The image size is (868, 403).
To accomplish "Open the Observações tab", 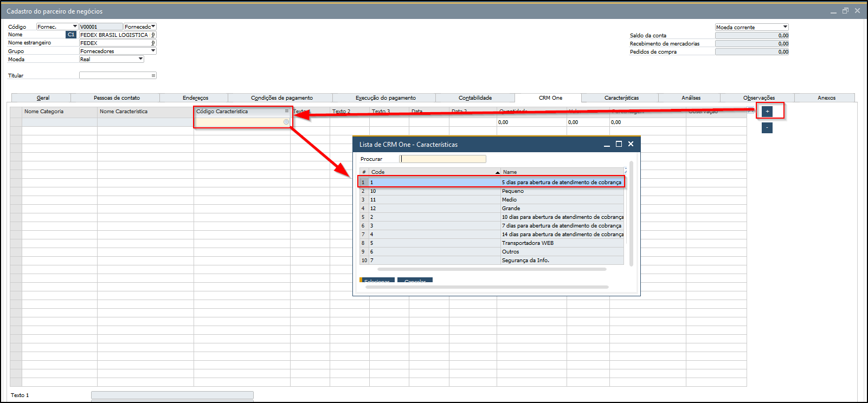I will coord(758,98).
